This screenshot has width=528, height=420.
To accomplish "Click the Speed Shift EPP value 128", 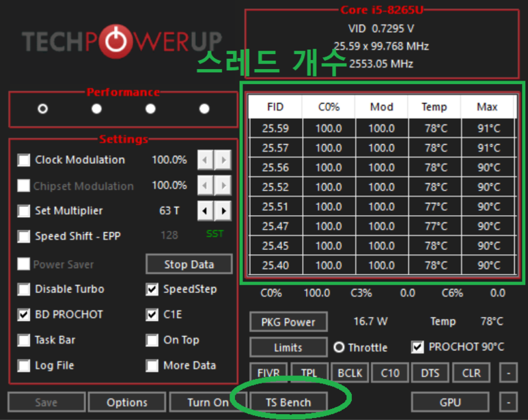I will (169, 235).
